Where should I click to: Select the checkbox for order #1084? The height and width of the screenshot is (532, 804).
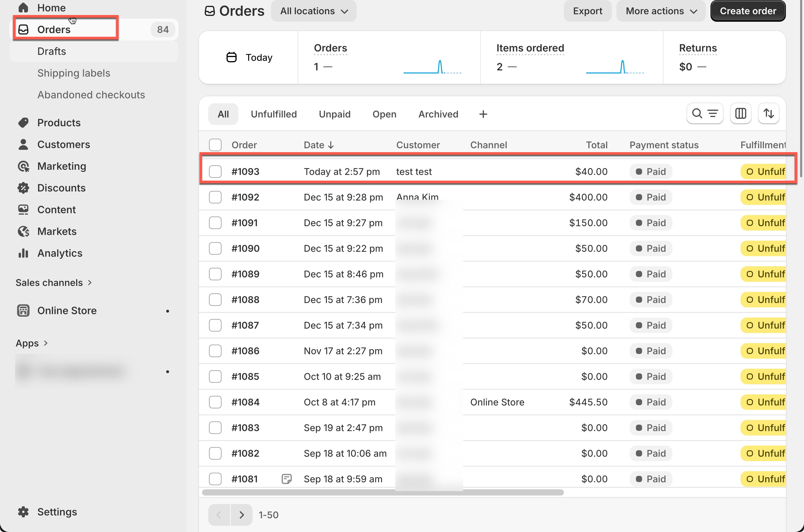pyautogui.click(x=215, y=402)
